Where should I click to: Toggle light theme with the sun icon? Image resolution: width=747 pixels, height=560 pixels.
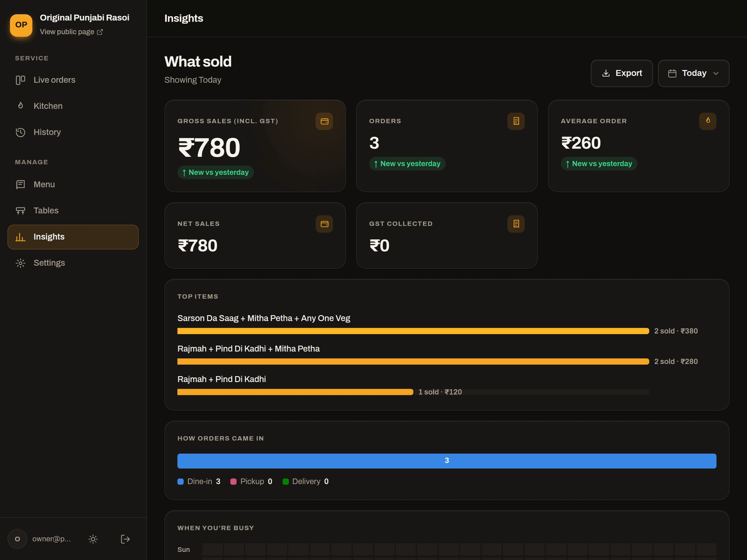pos(93,539)
